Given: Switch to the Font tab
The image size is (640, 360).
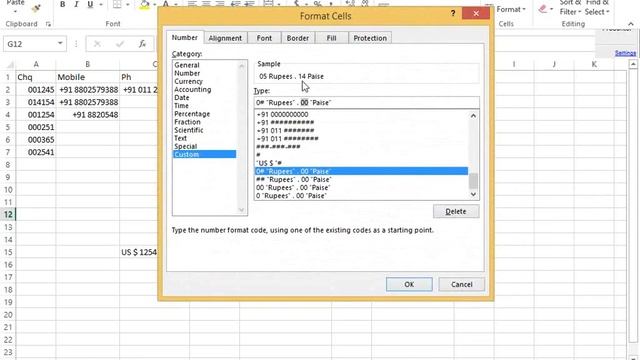Looking at the screenshot, I should click(264, 38).
